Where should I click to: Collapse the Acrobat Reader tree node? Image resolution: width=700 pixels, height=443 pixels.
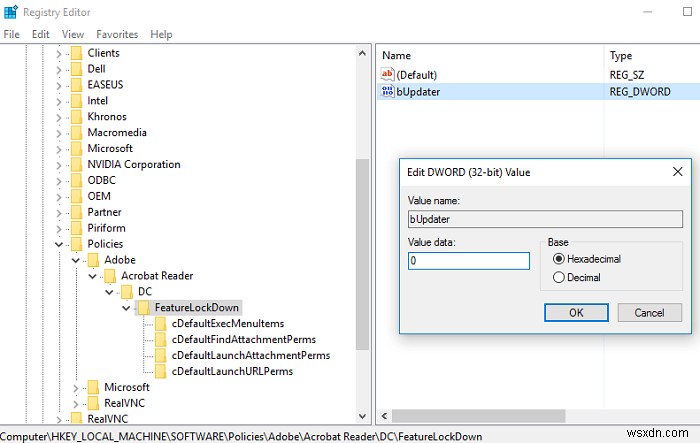click(92, 276)
